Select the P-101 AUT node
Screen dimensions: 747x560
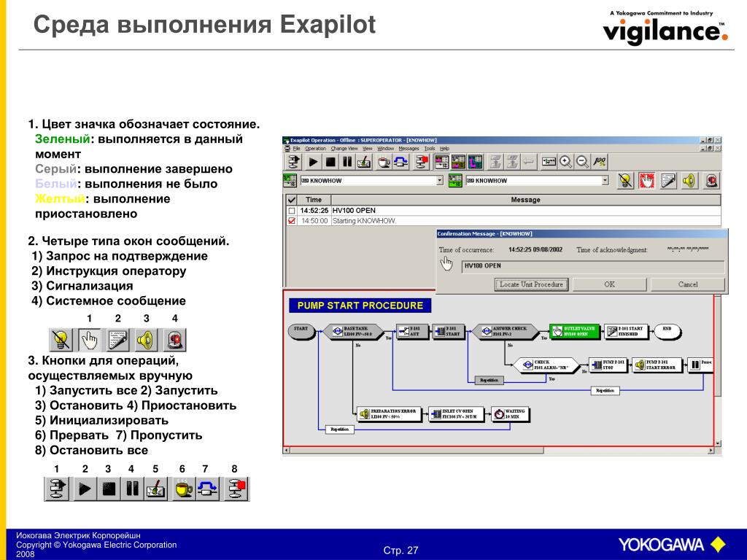[413, 332]
